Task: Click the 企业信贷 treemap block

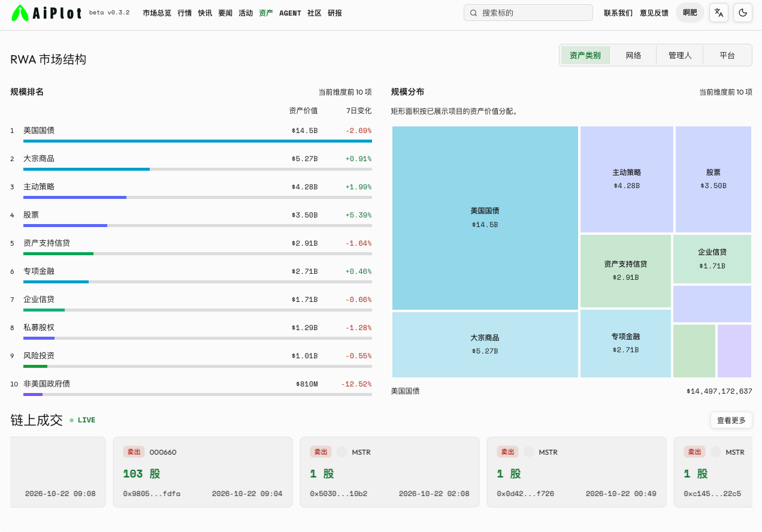Action: click(712, 259)
